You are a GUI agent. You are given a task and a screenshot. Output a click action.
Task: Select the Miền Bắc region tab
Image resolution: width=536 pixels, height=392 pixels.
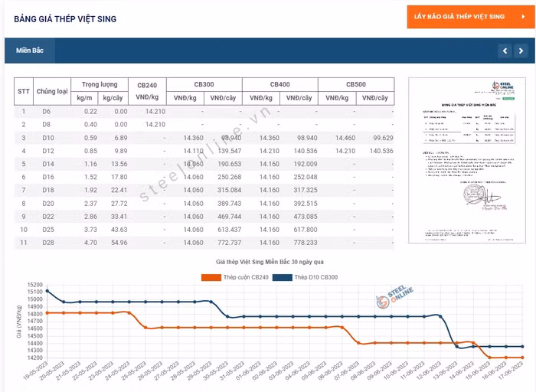[x=30, y=51]
